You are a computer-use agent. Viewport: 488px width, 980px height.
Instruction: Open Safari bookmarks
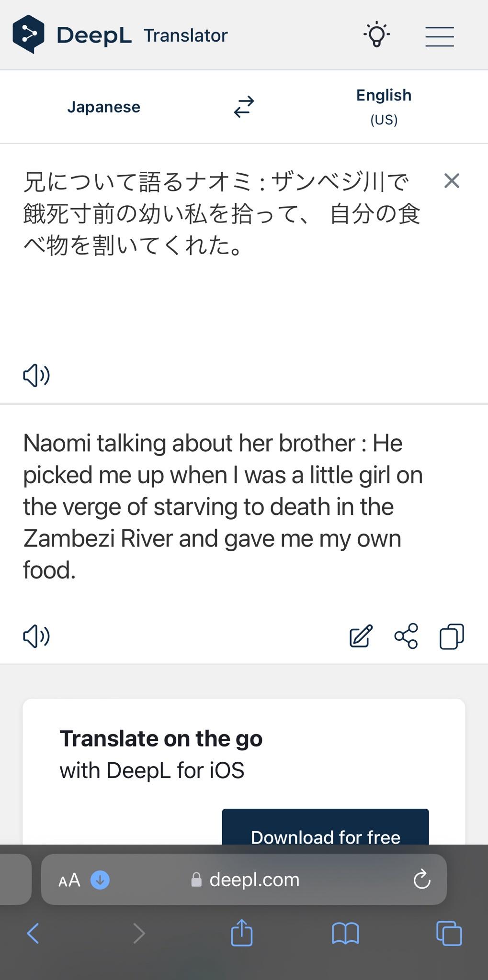click(345, 933)
